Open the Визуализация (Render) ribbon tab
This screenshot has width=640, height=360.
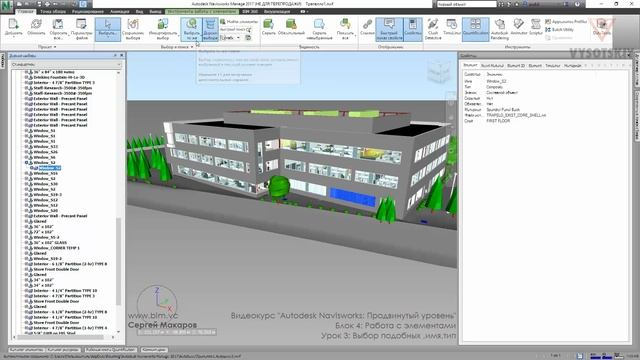(277, 11)
